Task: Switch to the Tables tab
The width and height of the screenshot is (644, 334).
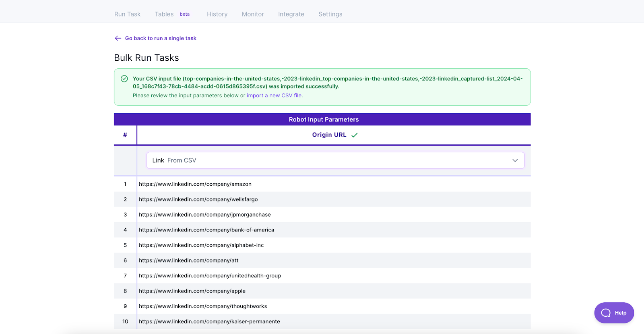Action: pyautogui.click(x=164, y=14)
